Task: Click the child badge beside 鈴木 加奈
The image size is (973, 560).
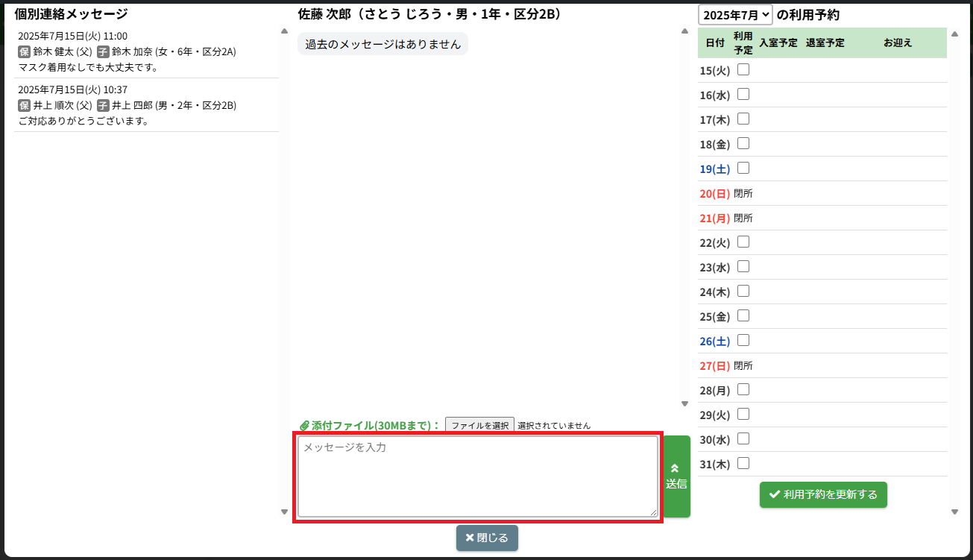Action: 103,52
